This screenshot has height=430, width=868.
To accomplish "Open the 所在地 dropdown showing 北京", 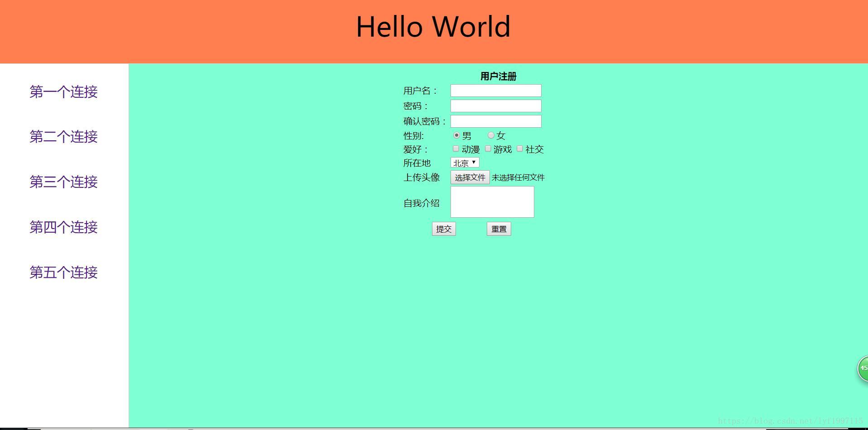I will coord(465,162).
